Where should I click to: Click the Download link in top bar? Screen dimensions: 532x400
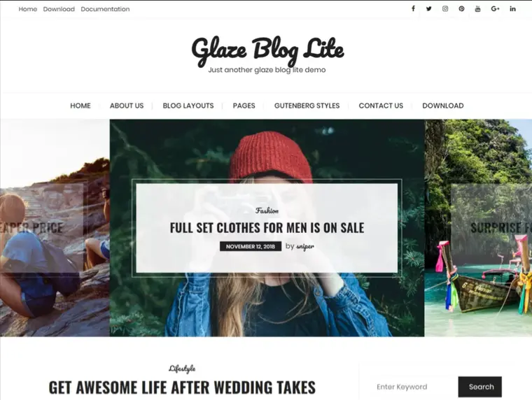(59, 9)
